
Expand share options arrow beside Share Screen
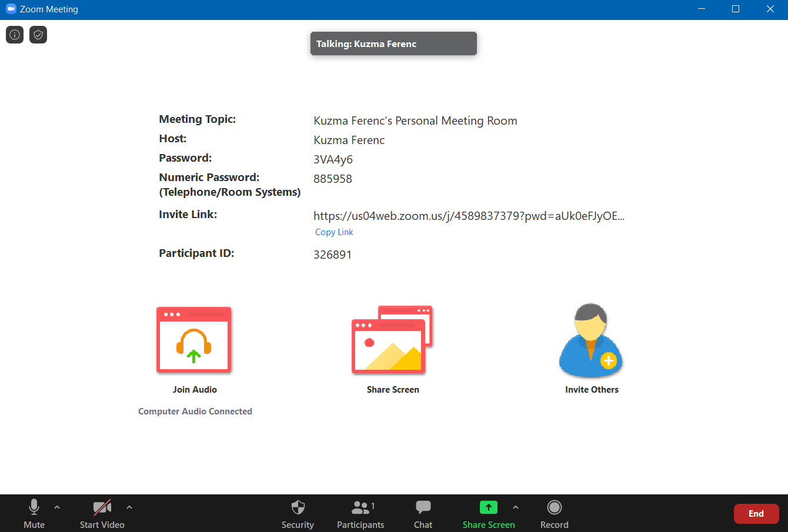click(516, 507)
